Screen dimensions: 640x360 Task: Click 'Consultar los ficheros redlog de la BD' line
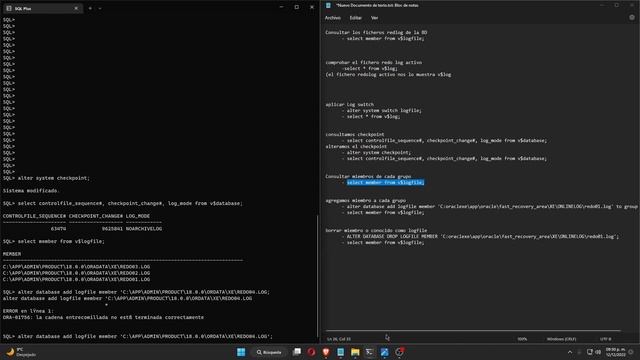tap(376, 32)
